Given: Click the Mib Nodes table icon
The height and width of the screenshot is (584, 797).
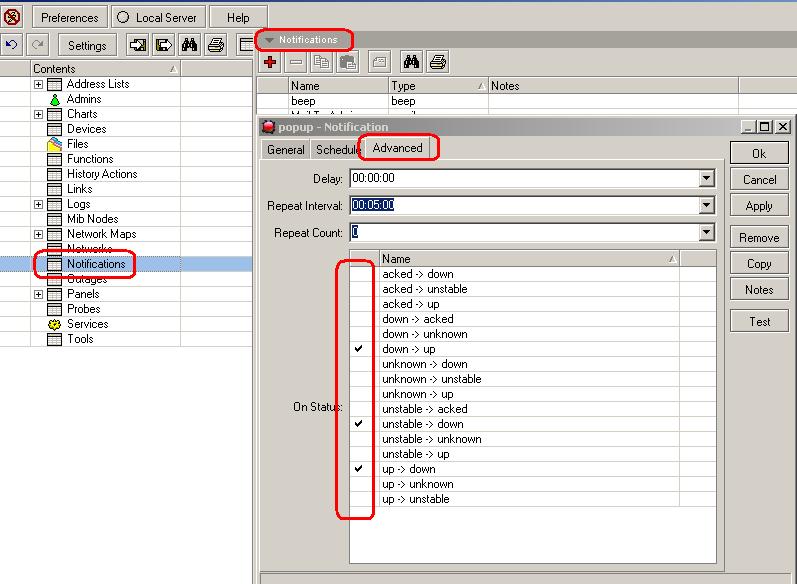Looking at the screenshot, I should [54, 219].
